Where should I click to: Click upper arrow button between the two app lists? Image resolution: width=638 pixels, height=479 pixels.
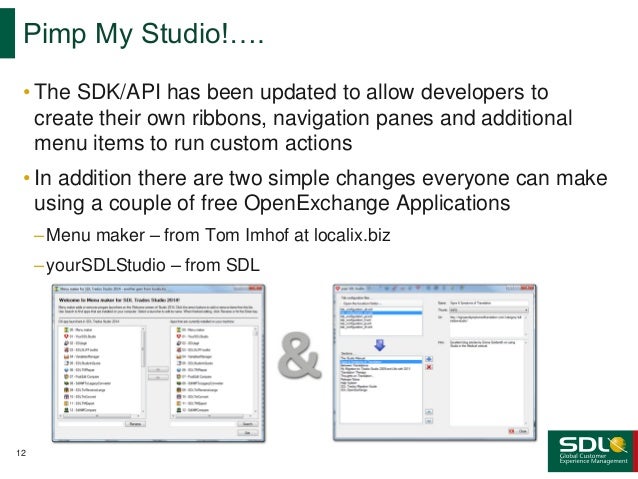tap(158, 370)
